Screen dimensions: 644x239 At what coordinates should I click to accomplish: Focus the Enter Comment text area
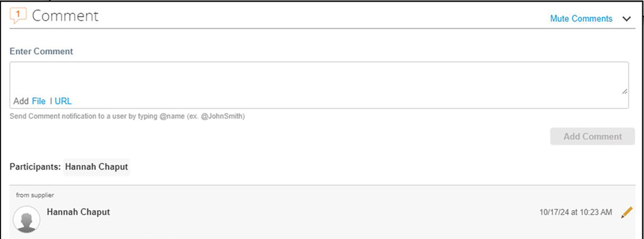(x=319, y=79)
